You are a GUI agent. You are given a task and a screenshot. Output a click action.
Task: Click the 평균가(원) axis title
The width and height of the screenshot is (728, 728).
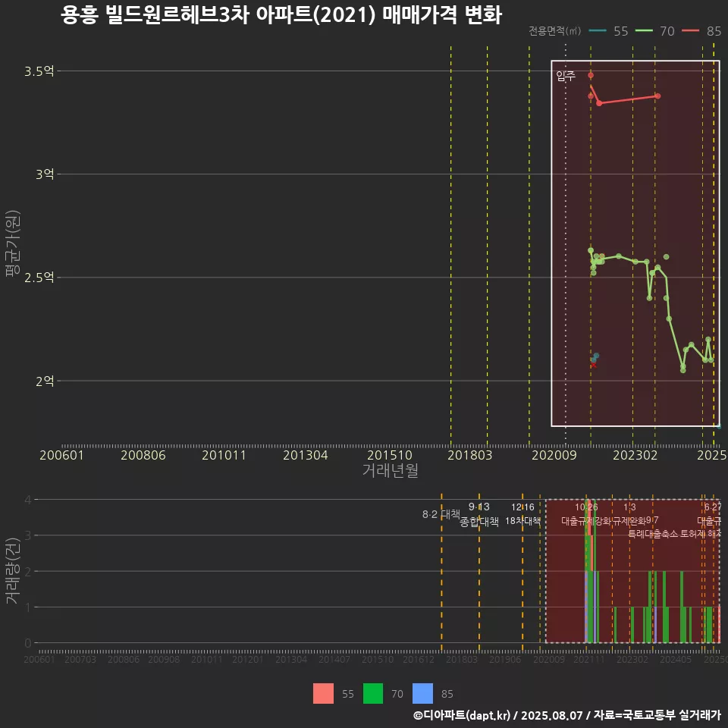tap(13, 243)
